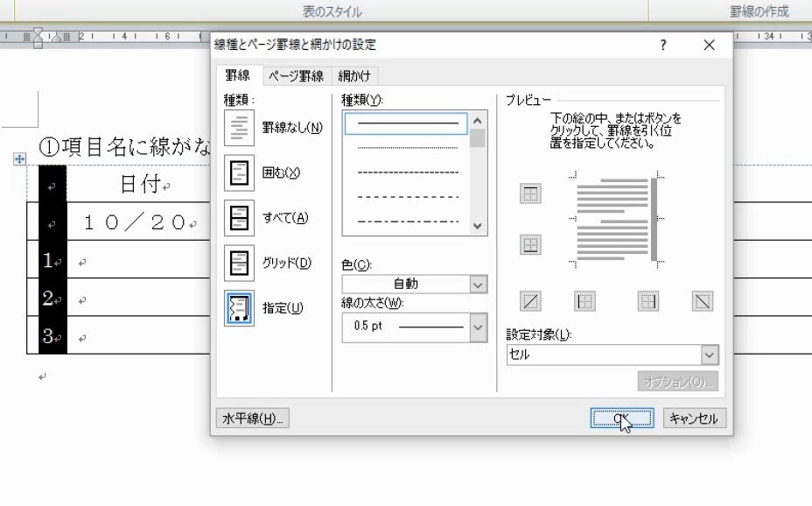Choose the long dashed line style
Image resolution: width=812 pixels, height=506 pixels.
pos(407,197)
